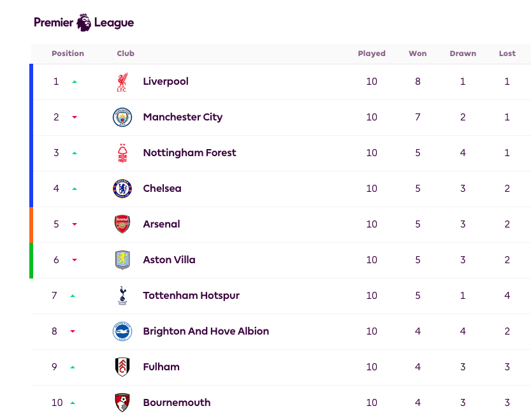Viewport: 531px width, 420px height.
Task: Switch to the Position column header
Action: coord(68,54)
